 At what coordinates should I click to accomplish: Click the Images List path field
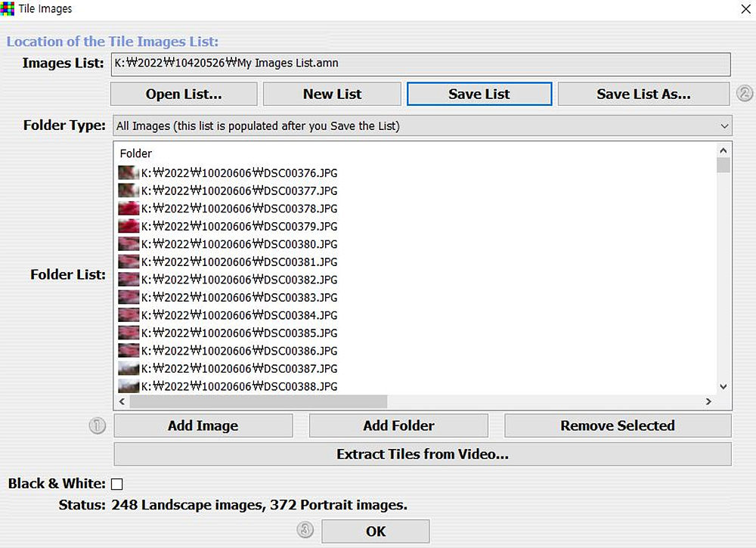pyautogui.click(x=421, y=63)
